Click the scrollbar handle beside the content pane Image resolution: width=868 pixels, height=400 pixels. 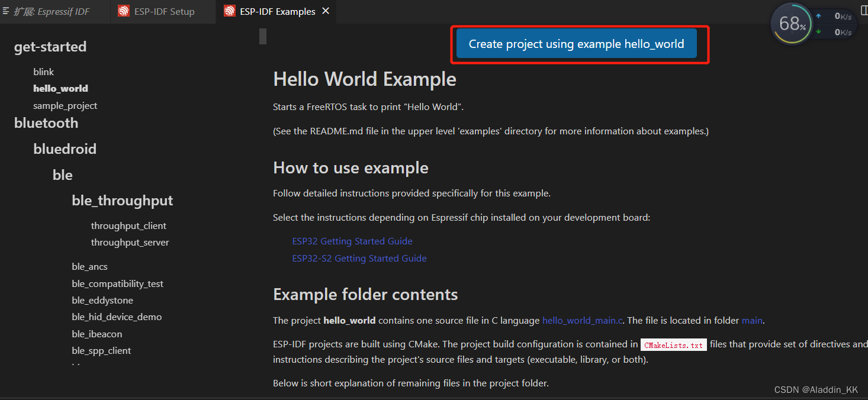coord(263,36)
